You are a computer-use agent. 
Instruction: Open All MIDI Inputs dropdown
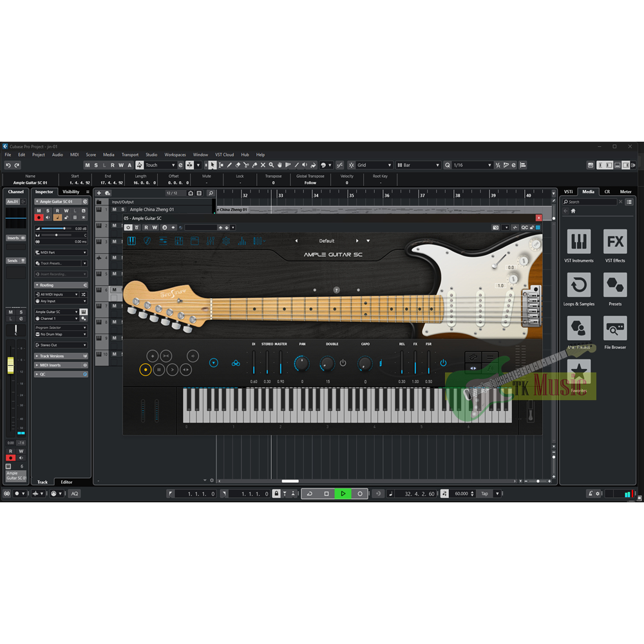(x=57, y=294)
